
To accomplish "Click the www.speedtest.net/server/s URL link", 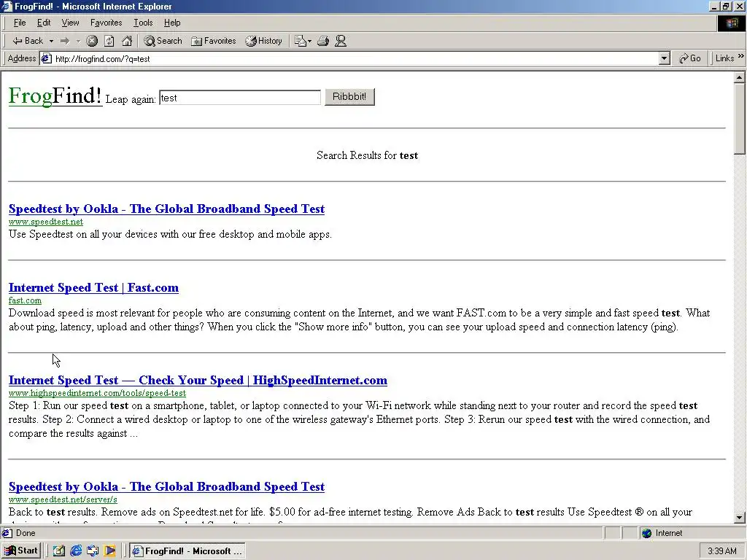I will 63,499.
